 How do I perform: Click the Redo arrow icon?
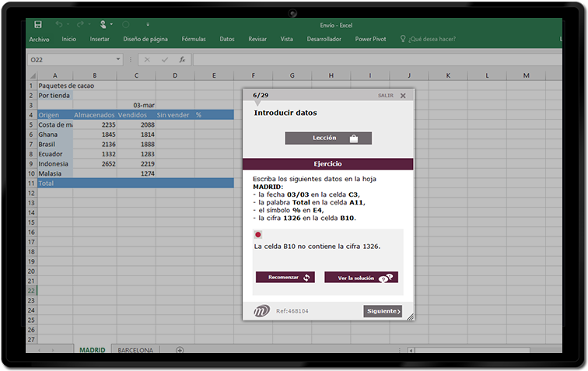80,25
